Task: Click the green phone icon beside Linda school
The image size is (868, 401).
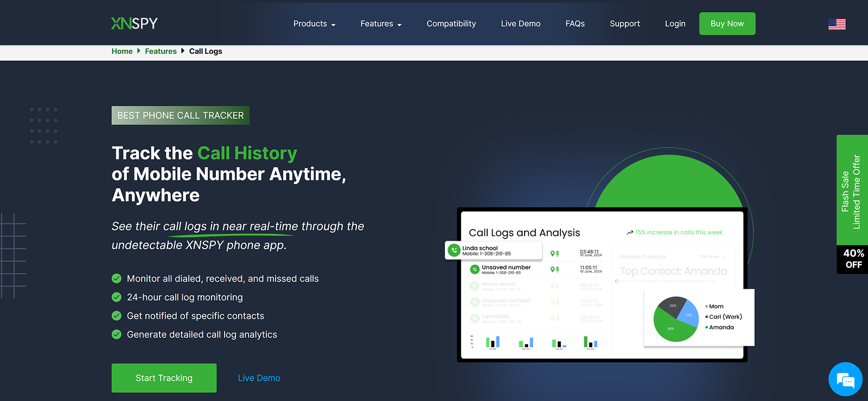Action: 454,250
